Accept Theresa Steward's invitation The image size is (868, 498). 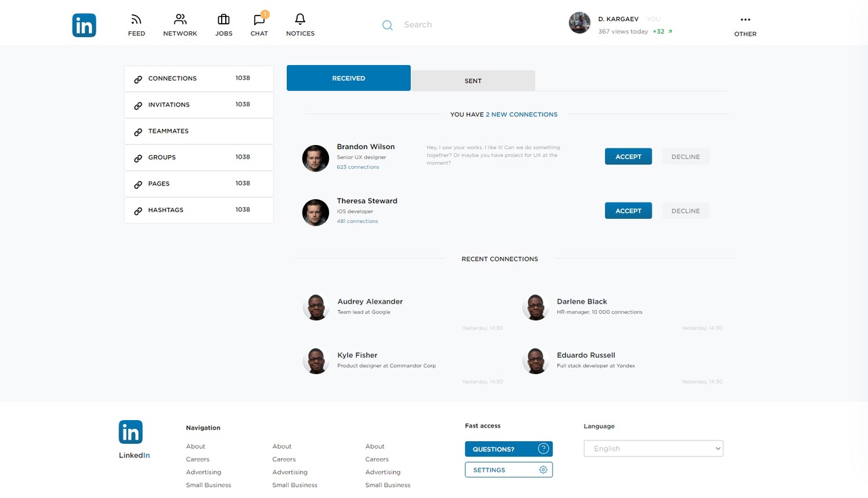(628, 211)
